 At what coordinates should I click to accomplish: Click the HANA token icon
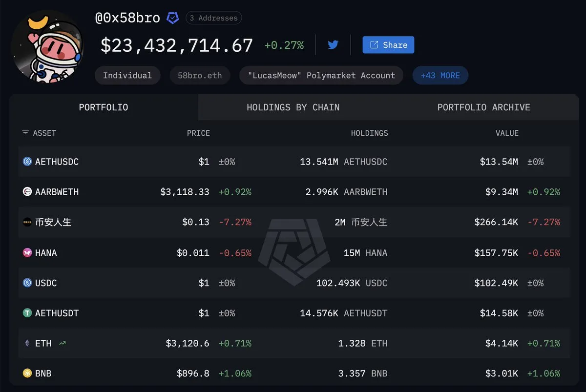pos(27,253)
